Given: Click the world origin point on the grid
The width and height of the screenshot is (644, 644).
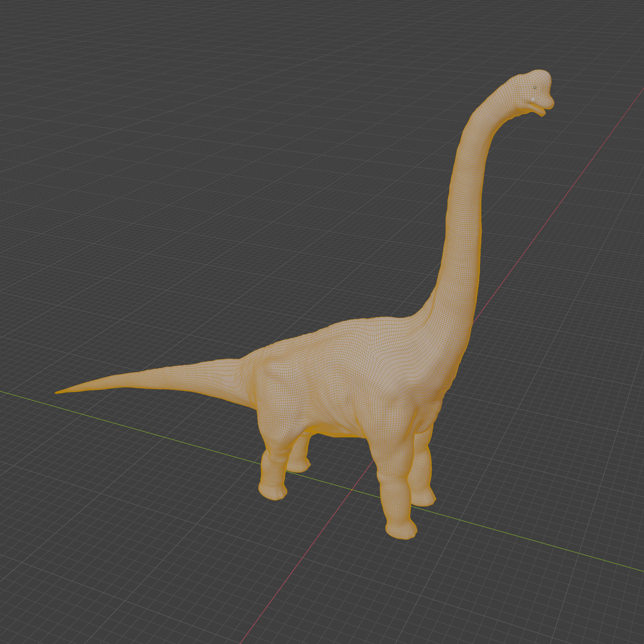Looking at the screenshot, I should (x=352, y=490).
